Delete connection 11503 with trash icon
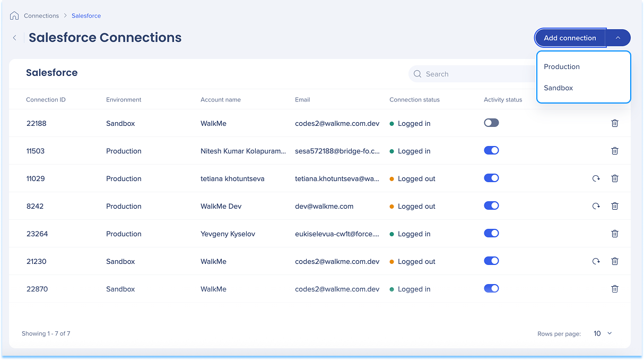 614,151
